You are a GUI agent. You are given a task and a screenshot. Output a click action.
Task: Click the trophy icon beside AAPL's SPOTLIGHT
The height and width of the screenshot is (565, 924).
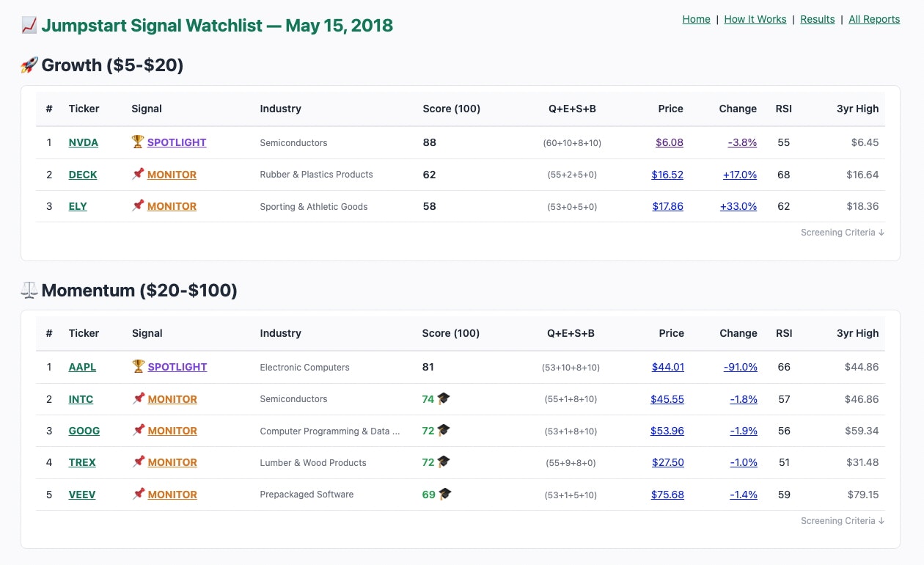pos(138,366)
